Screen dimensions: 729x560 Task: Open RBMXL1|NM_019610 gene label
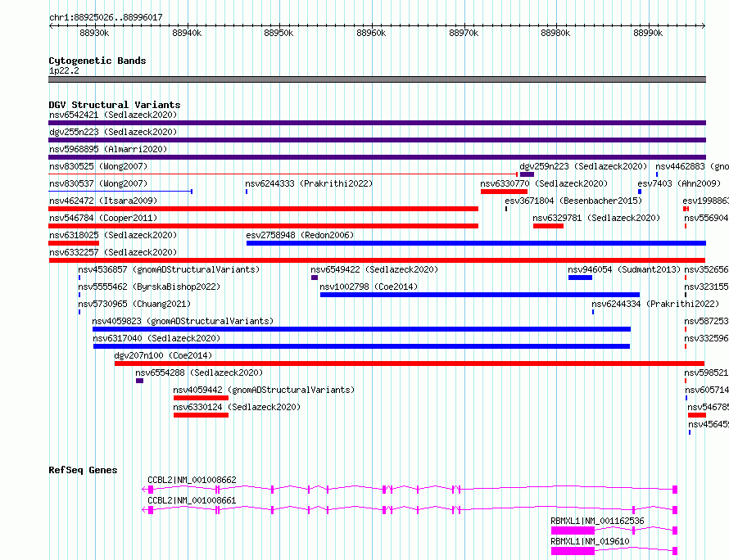coord(590,541)
